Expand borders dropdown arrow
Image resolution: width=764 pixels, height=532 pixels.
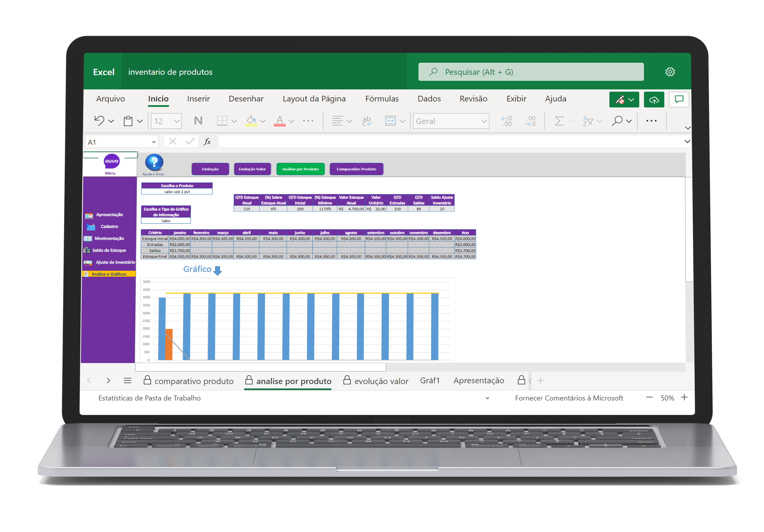(234, 121)
